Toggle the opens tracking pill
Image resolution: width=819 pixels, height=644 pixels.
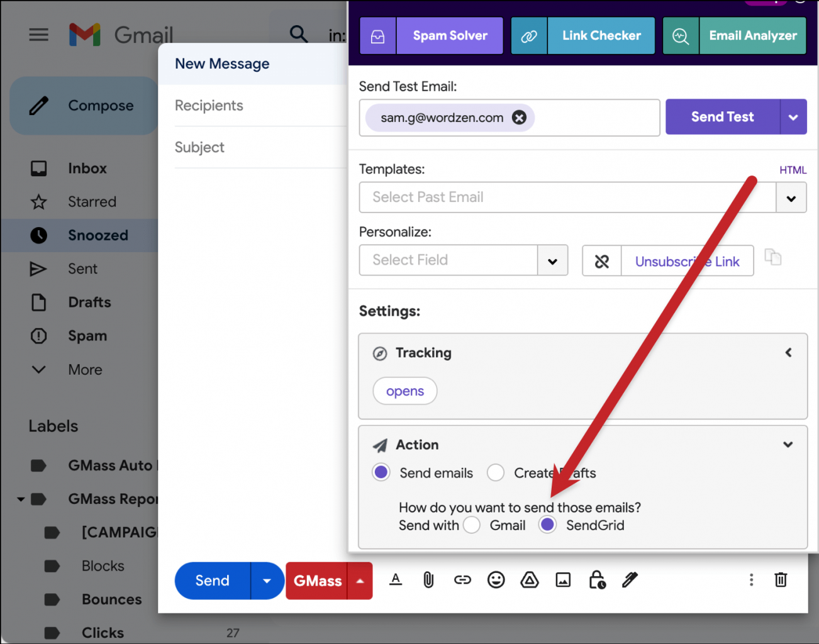pyautogui.click(x=405, y=391)
